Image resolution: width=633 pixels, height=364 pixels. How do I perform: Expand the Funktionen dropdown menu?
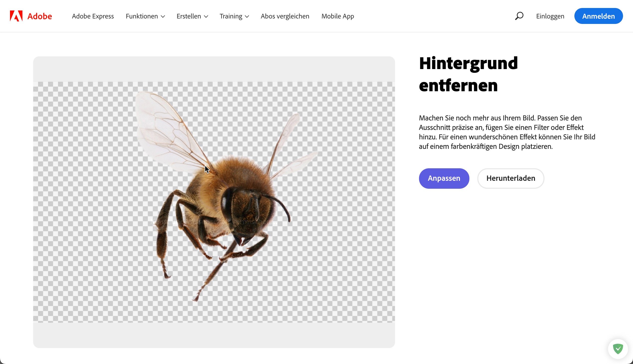pos(142,16)
